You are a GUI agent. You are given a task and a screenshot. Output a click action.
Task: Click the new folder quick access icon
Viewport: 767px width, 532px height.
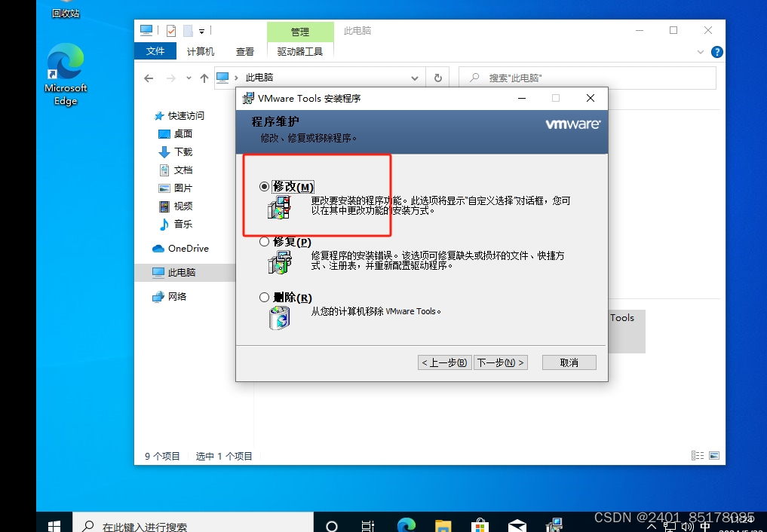[187, 31]
